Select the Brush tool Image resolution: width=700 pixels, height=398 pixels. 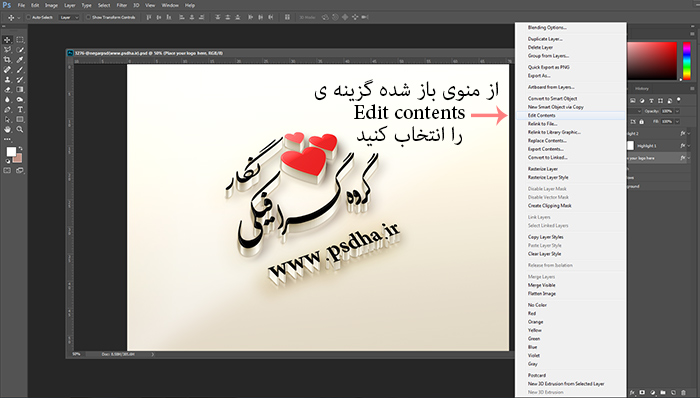pos(20,70)
